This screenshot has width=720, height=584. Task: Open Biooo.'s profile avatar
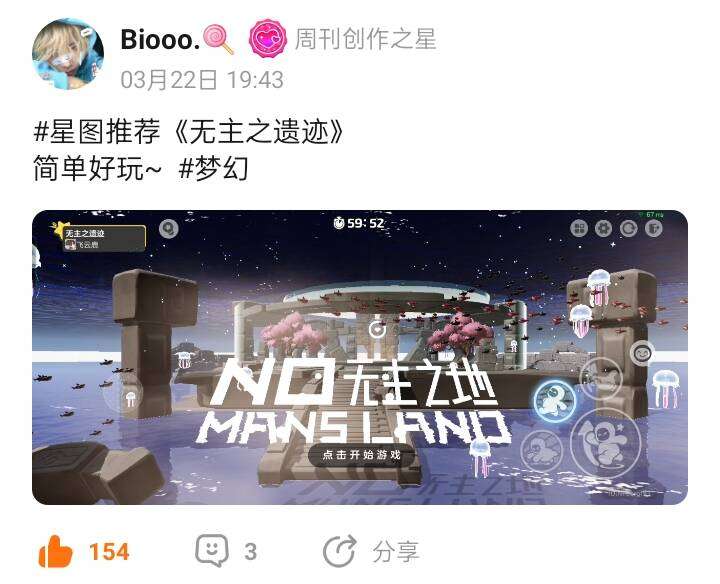click(68, 54)
